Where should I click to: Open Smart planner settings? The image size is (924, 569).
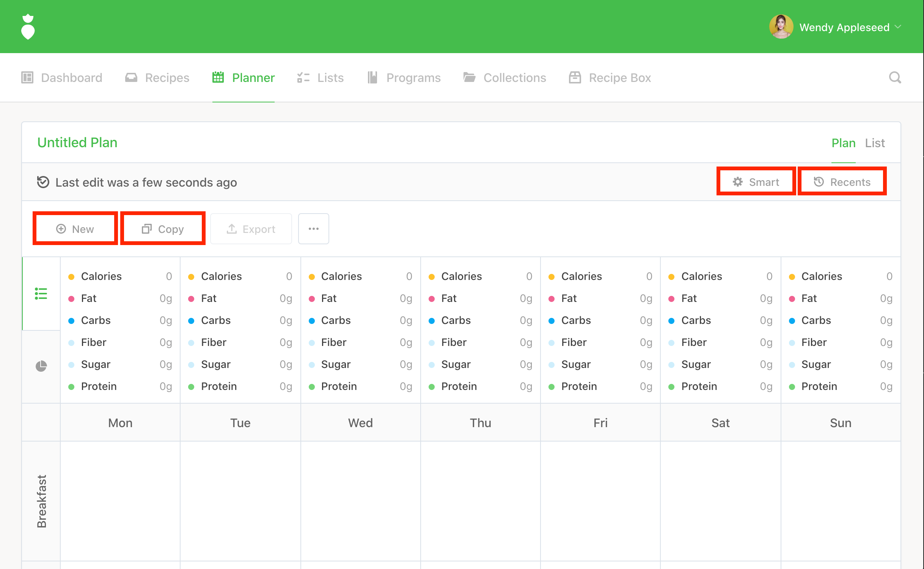click(x=756, y=182)
